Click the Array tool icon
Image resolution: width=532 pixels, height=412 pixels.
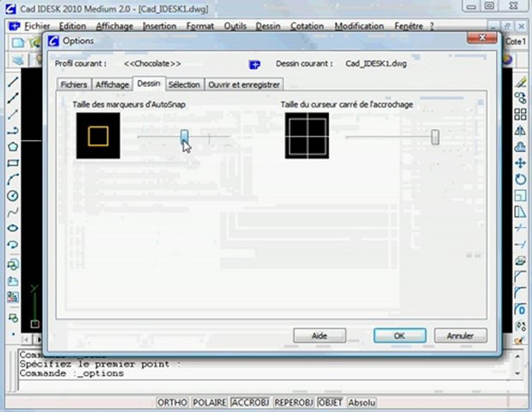(520, 114)
